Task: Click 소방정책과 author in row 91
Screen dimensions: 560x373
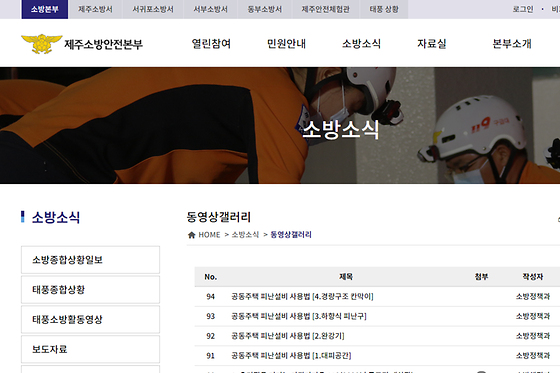Action: tap(533, 356)
